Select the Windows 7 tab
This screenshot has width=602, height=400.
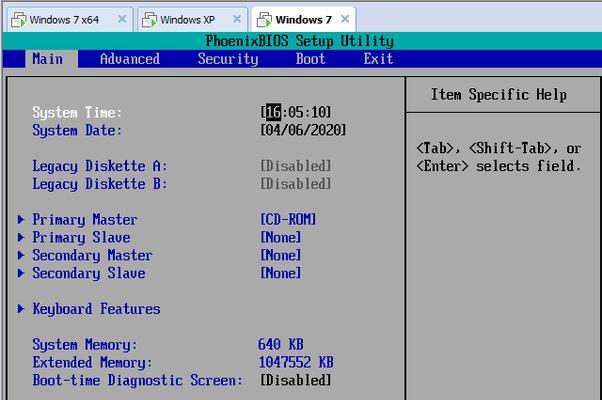coord(304,20)
